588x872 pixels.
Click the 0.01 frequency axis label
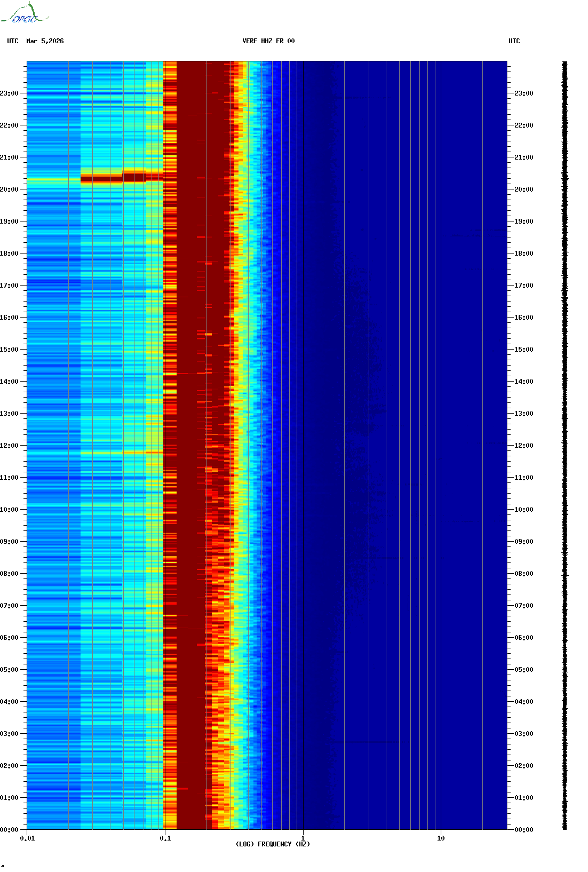click(x=27, y=838)
